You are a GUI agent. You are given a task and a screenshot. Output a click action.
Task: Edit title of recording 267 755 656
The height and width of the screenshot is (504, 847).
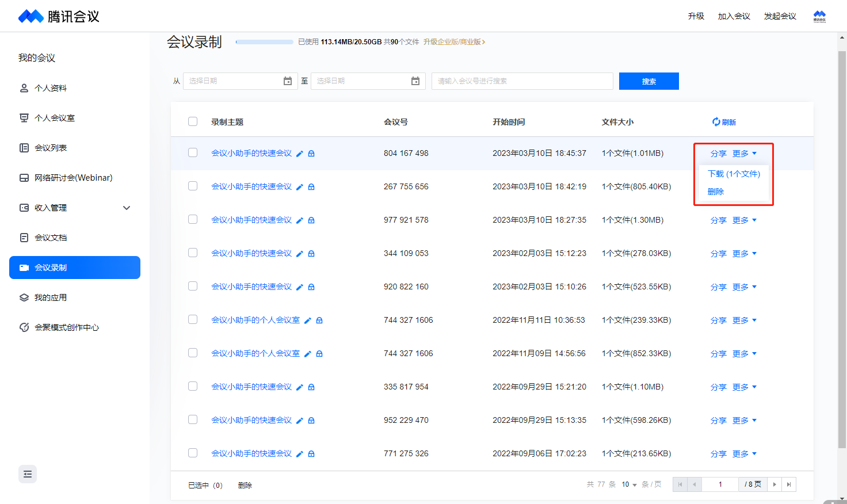[299, 187]
